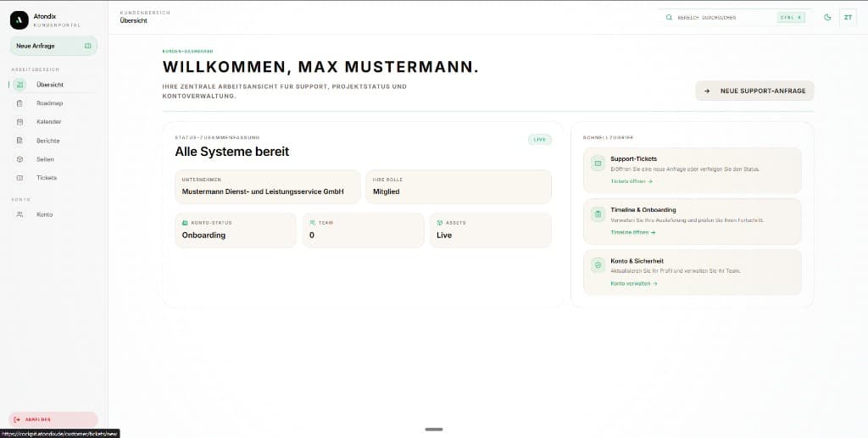
Task: Click the Mustermann Dienst- und Leistungsservice GmbH text
Action: (x=263, y=191)
